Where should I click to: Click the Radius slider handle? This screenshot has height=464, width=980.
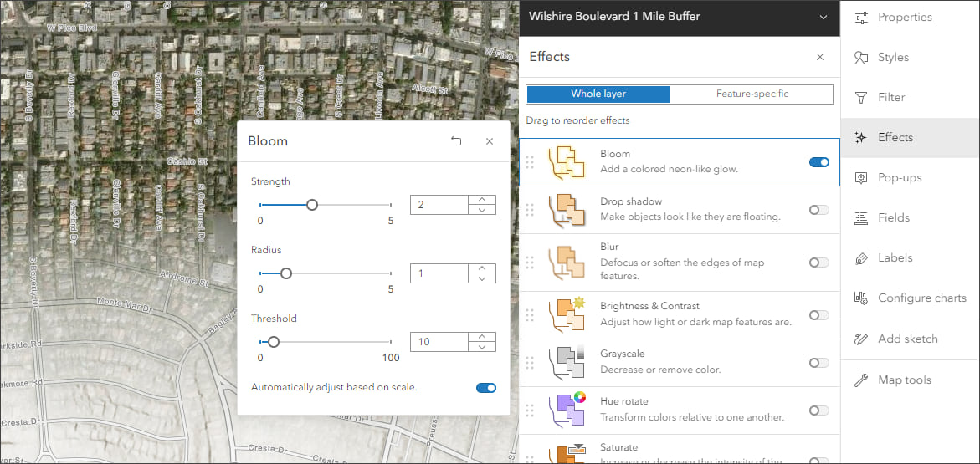[286, 273]
